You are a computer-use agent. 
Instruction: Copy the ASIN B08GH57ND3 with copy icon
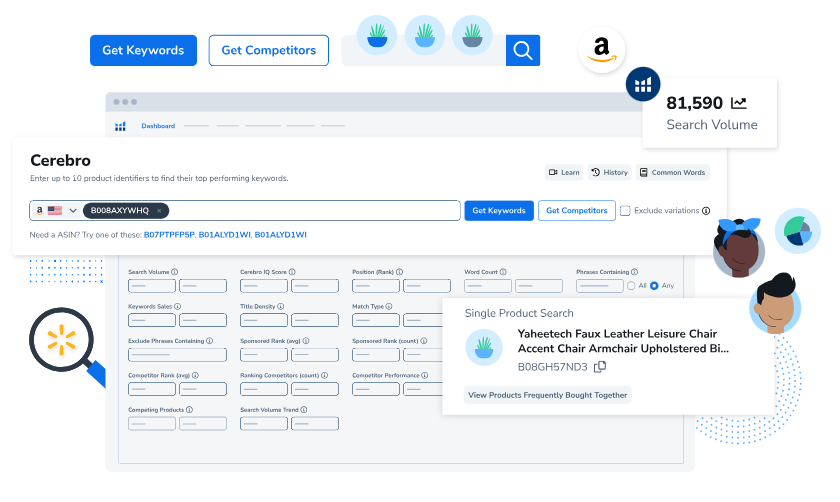[600, 367]
